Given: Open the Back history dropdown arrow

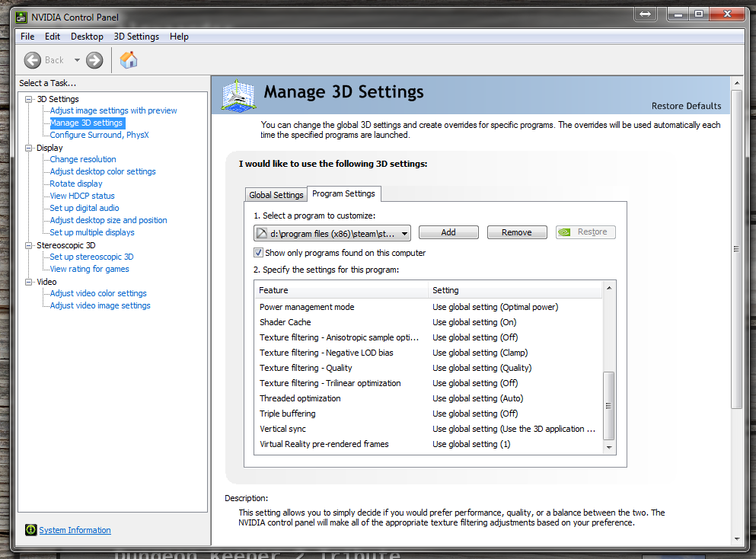Looking at the screenshot, I should (77, 60).
